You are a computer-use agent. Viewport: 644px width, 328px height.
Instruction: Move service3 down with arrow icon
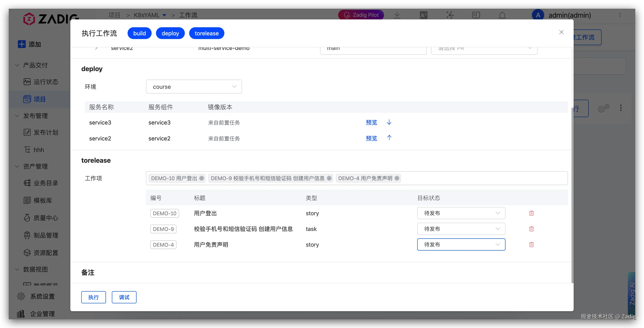coord(389,122)
